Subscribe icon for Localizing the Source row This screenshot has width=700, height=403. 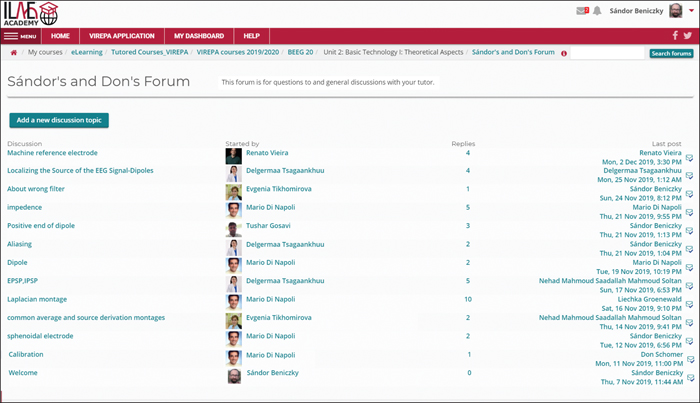pos(689,175)
